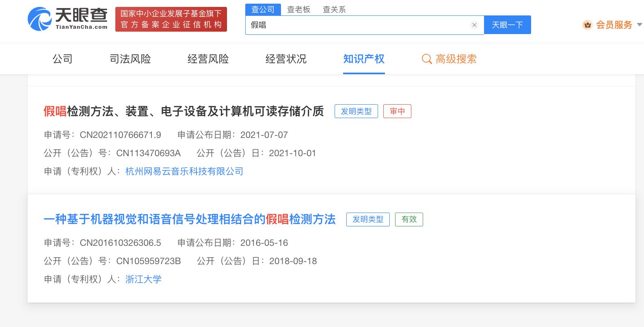Switch to the 查关系 search tab
Image resolution: width=644 pixels, height=327 pixels.
pyautogui.click(x=334, y=9)
